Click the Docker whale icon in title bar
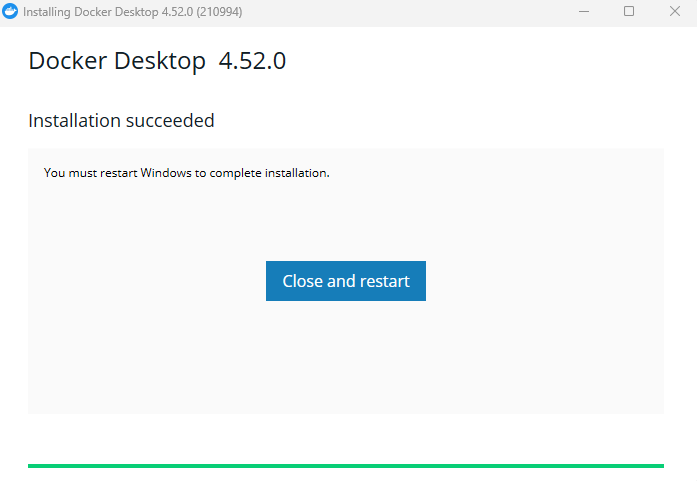 click(x=11, y=12)
